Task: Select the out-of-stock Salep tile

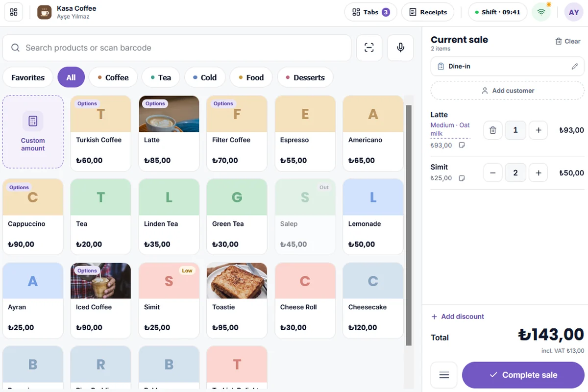Action: pos(305,217)
